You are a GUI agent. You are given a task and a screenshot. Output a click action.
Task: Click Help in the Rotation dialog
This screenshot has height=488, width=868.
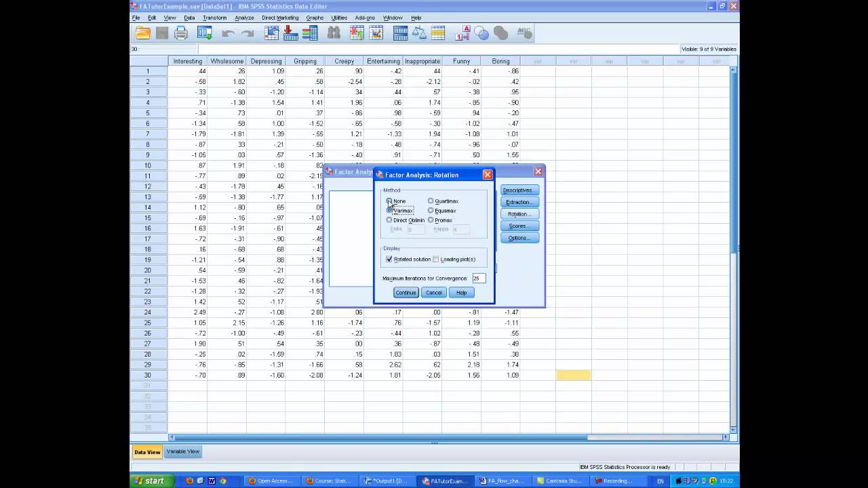coord(461,292)
